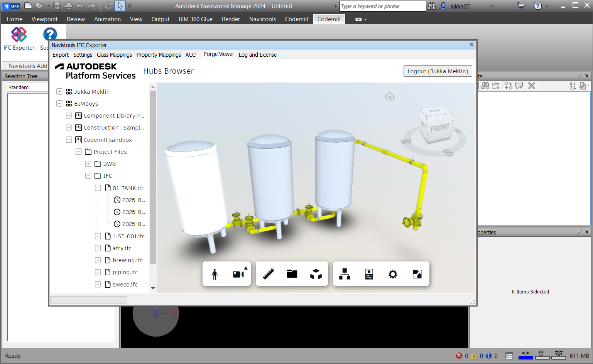Click the pencil progress bar in status bar
The width and height of the screenshot is (593, 364).
click(x=525, y=355)
